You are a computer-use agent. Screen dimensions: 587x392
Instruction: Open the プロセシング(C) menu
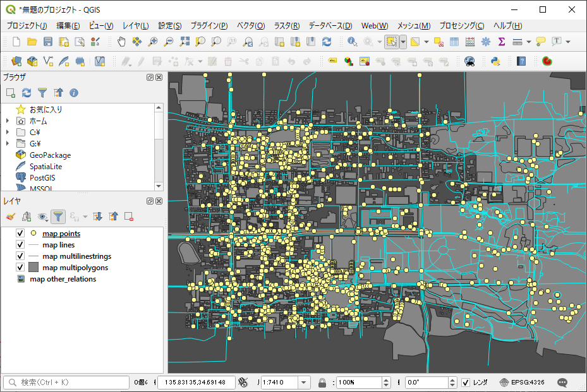click(461, 26)
